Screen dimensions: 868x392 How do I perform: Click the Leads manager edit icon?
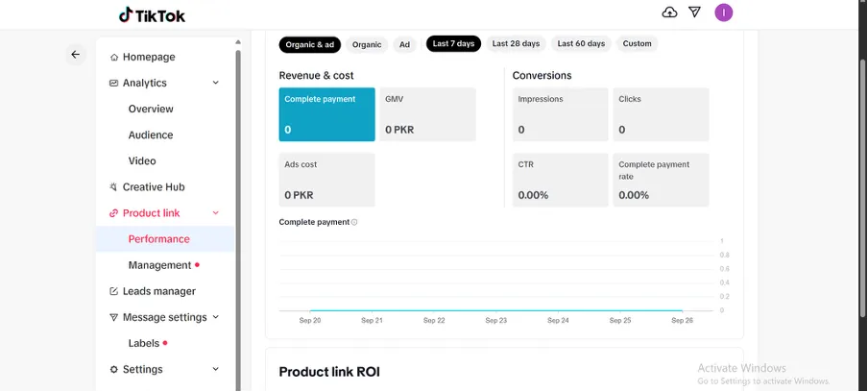click(114, 291)
